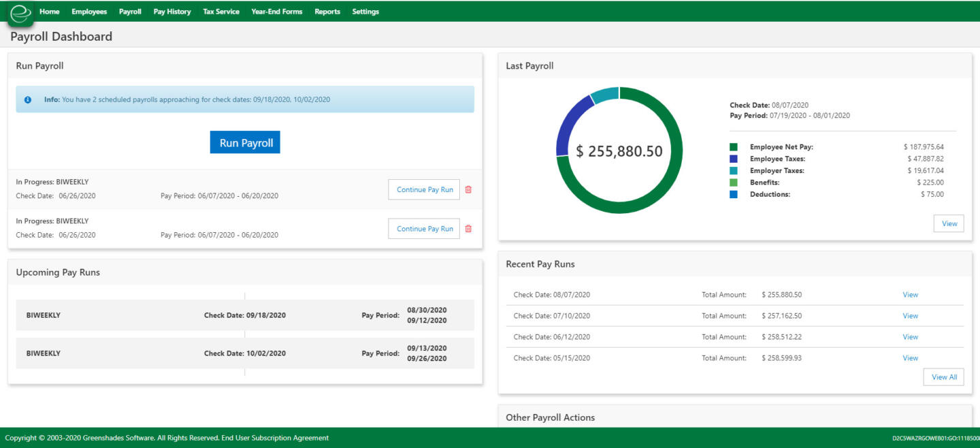Select Year-End Forms from the top bar

[276, 12]
